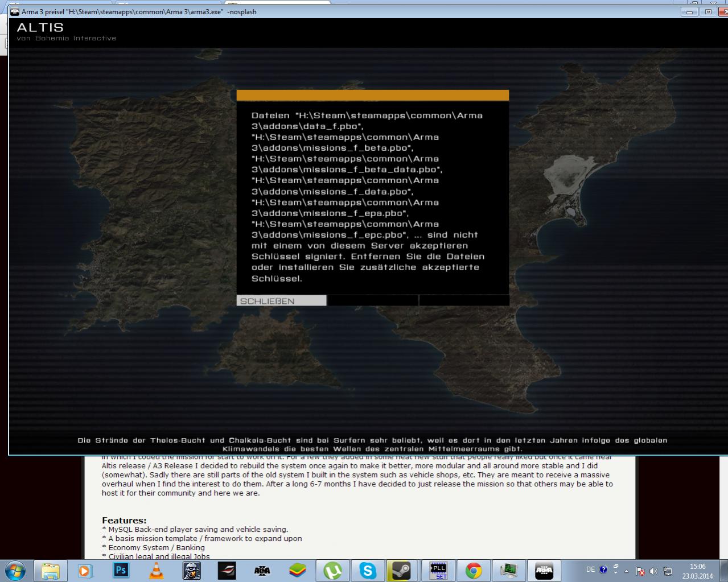Open the black icon with red swoosh
Viewport: 728px width, 582px height.
coord(227,570)
